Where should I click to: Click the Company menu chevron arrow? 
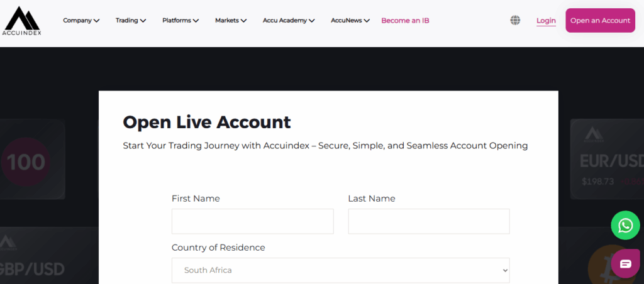click(x=96, y=21)
